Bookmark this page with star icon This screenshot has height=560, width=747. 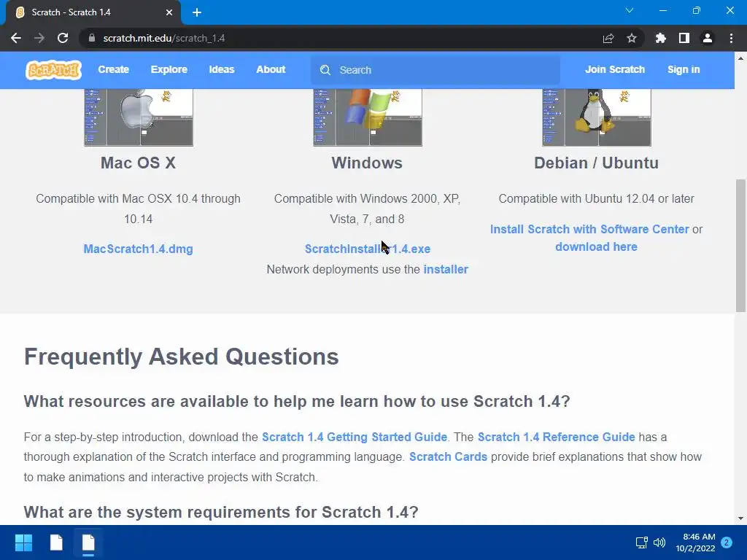[632, 38]
